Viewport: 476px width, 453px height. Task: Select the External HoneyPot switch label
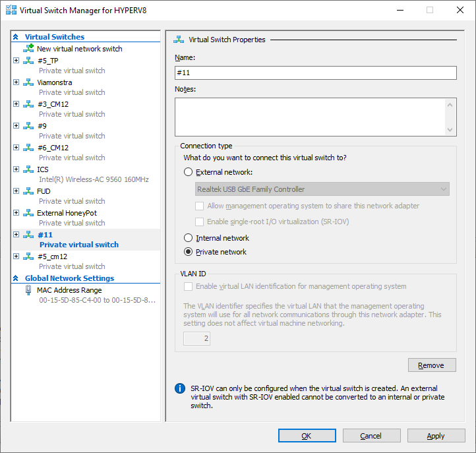[67, 213]
